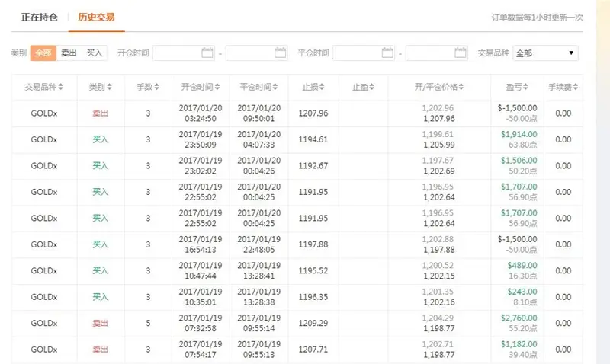
Task: Open calendar for 平仓时间 end date
Action: (x=461, y=53)
